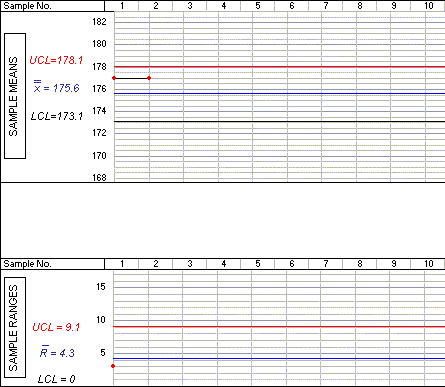Click the first red point on means chart

click(x=114, y=78)
